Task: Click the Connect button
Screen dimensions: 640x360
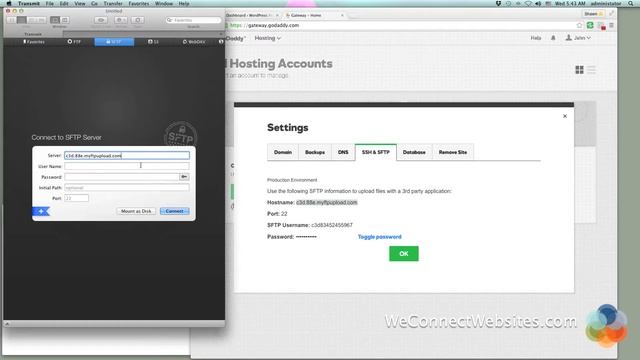Action: click(x=175, y=211)
